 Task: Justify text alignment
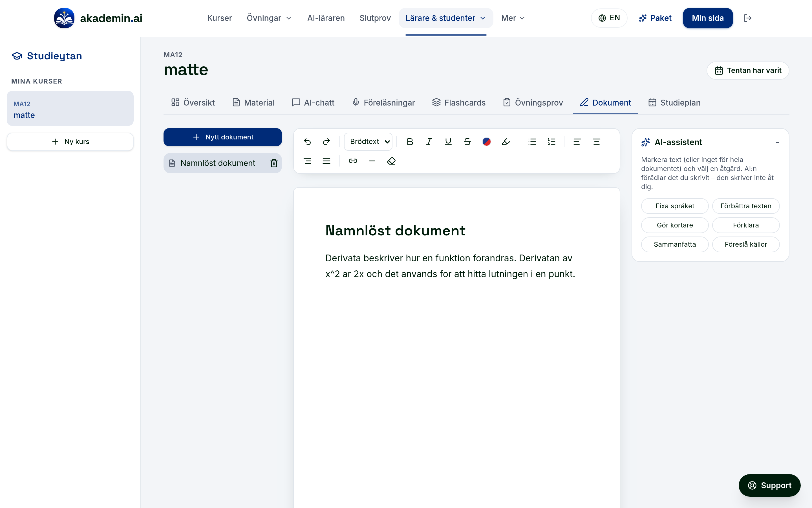326,161
